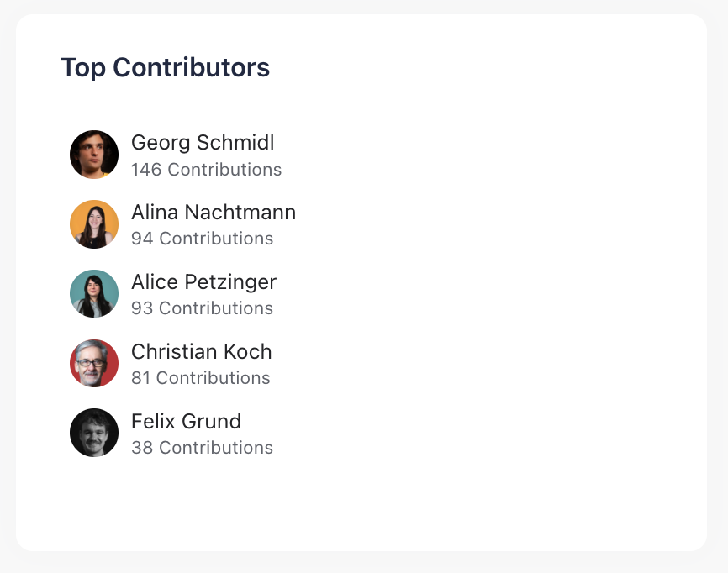Click the Top Contributors heading
The width and height of the screenshot is (728, 573).
165,67
